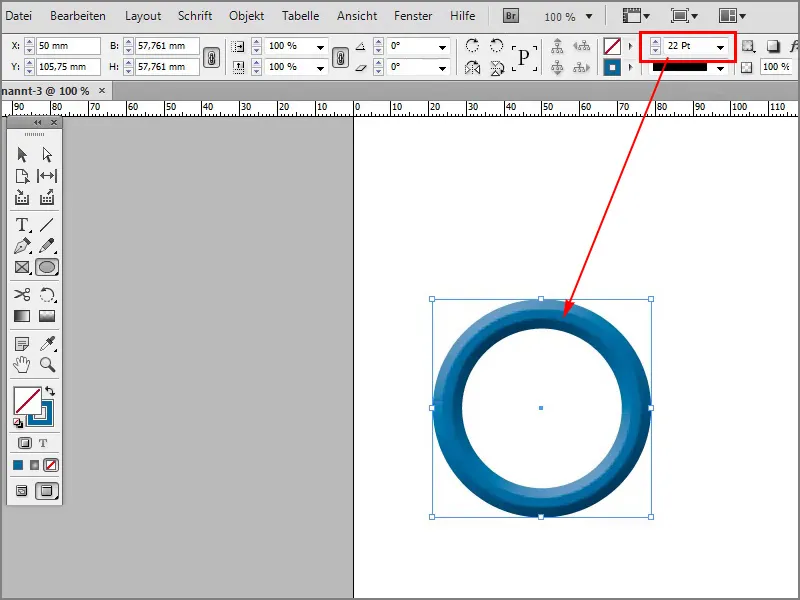Toggle constrain proportions for scaling percentages
The width and height of the screenshot is (800, 600).
[x=340, y=57]
